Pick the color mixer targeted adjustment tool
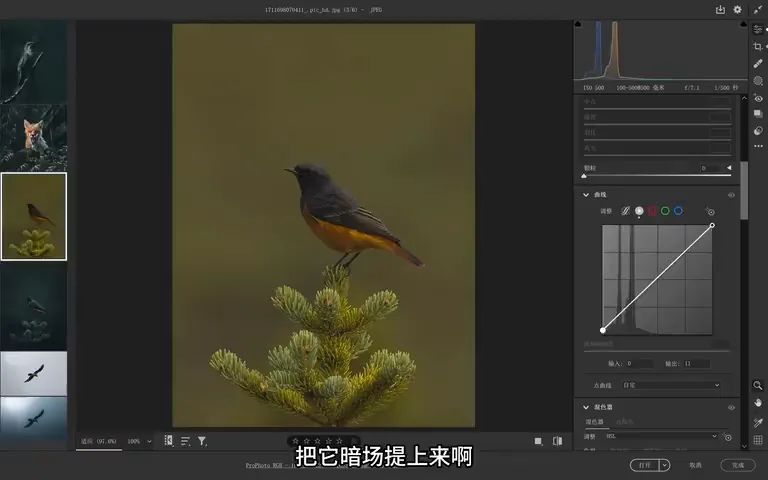The image size is (768, 480). [727, 437]
